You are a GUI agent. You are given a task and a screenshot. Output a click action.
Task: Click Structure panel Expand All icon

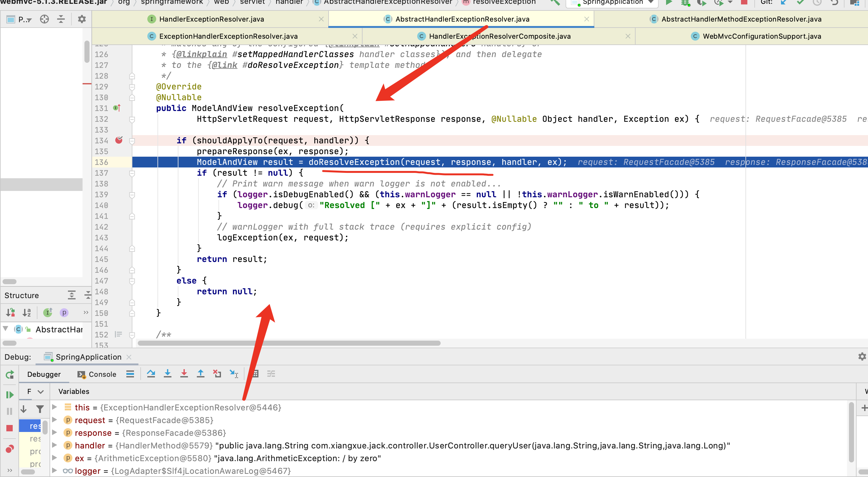click(x=72, y=295)
